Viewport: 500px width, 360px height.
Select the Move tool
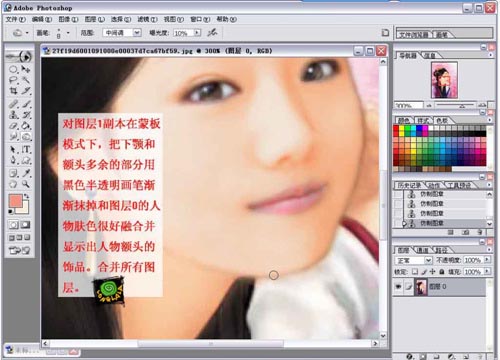coord(26,69)
